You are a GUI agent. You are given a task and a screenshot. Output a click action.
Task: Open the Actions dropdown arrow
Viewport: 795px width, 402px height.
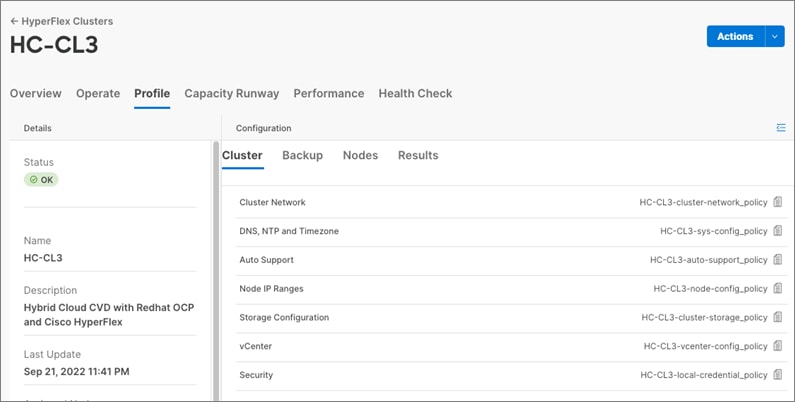(775, 36)
